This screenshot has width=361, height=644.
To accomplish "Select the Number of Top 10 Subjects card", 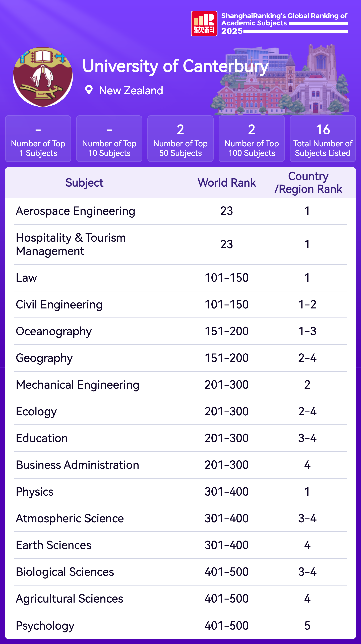I will (x=109, y=139).
